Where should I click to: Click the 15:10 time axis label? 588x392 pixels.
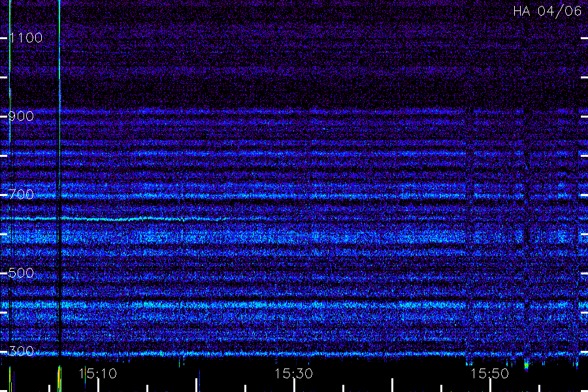tap(98, 374)
